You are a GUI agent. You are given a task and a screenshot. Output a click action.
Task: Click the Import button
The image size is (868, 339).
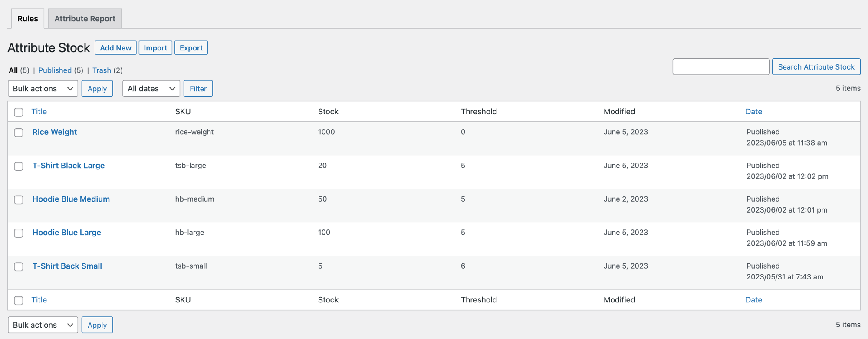click(155, 48)
